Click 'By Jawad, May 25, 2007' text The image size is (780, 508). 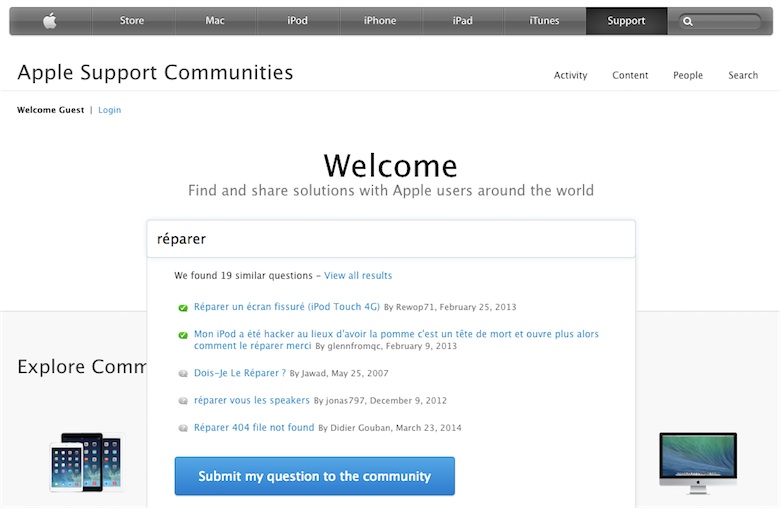339,374
